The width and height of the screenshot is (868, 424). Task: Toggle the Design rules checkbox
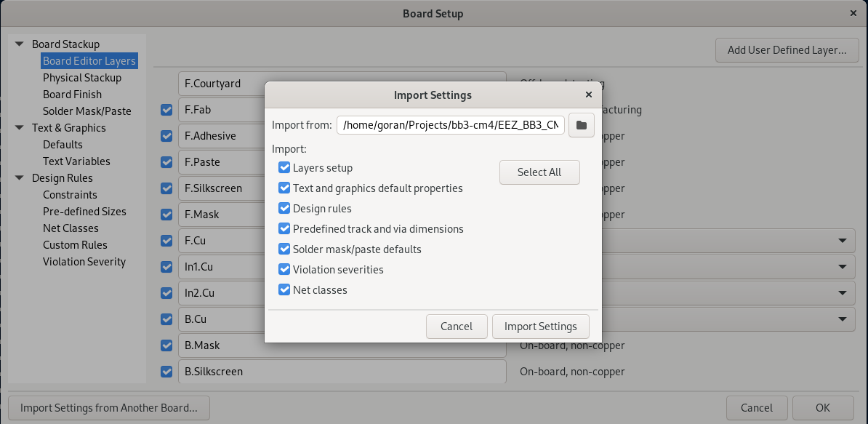(284, 209)
